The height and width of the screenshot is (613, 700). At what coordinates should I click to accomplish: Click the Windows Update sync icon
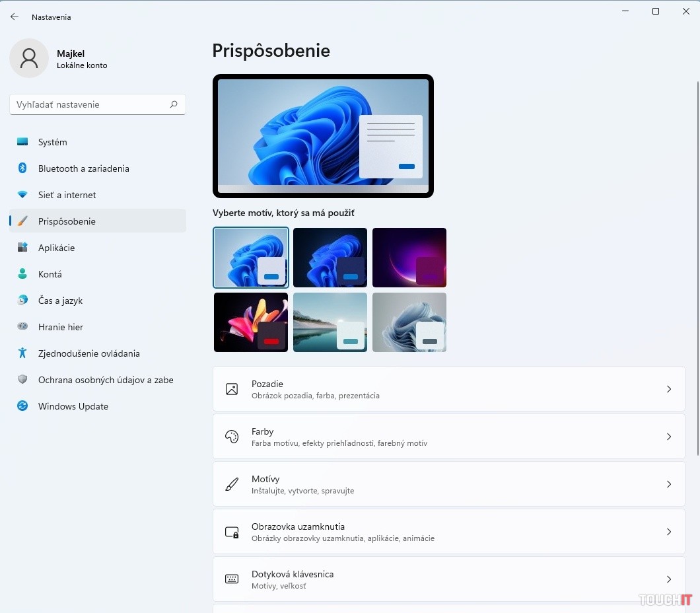(x=22, y=406)
